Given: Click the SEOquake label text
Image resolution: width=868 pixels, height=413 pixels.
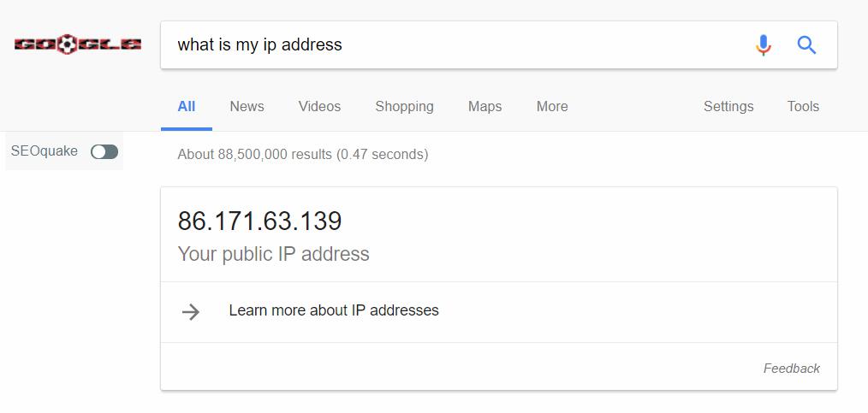Looking at the screenshot, I should click(45, 151).
